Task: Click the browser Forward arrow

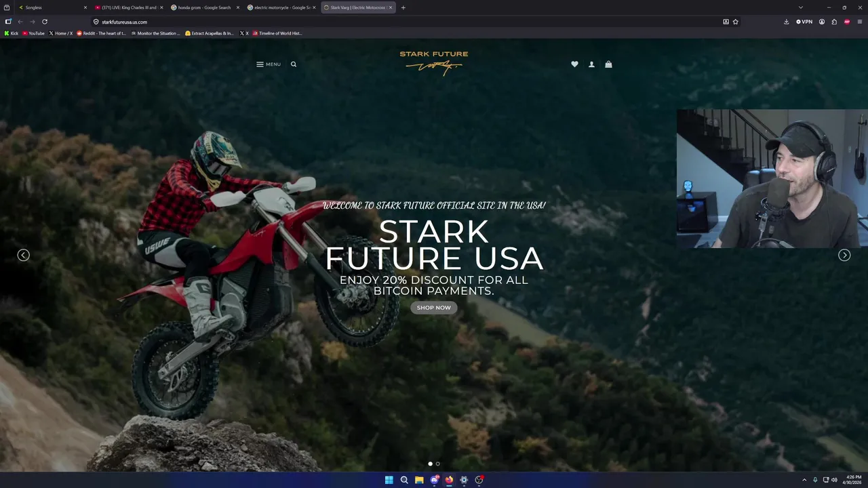Action: [33, 22]
